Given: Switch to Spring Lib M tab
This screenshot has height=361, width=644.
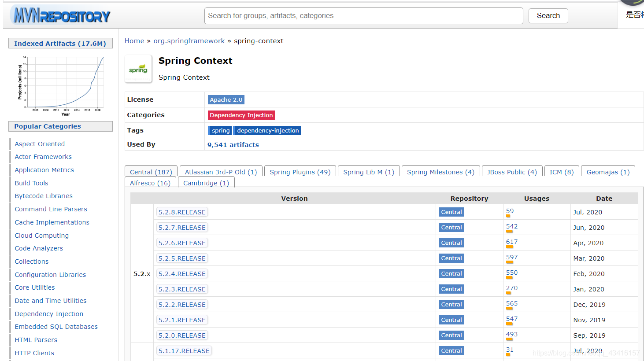Looking at the screenshot, I should (x=369, y=172).
